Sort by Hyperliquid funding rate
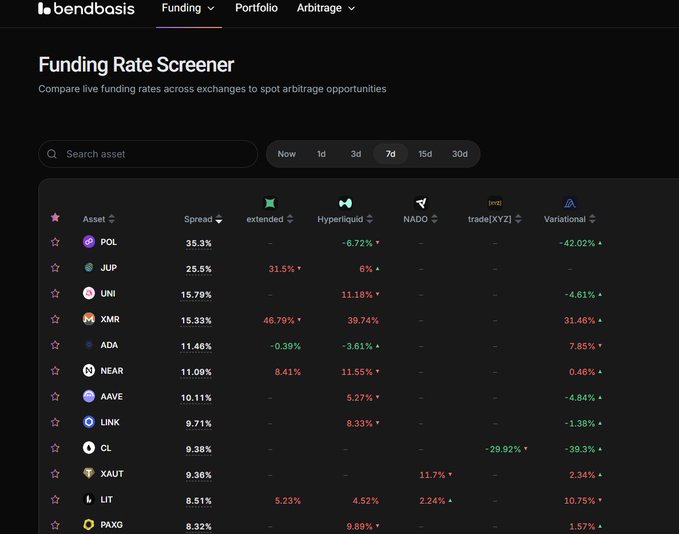This screenshot has height=534, width=679. point(345,219)
